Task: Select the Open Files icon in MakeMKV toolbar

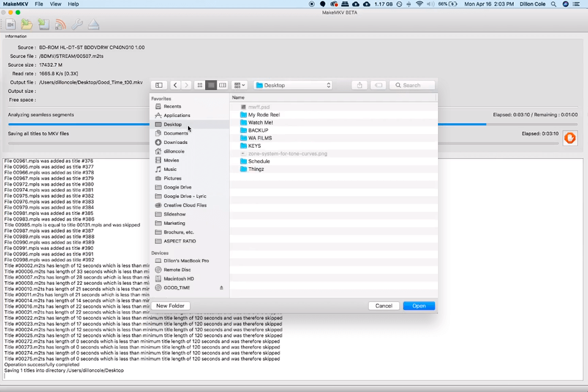Action: point(26,24)
